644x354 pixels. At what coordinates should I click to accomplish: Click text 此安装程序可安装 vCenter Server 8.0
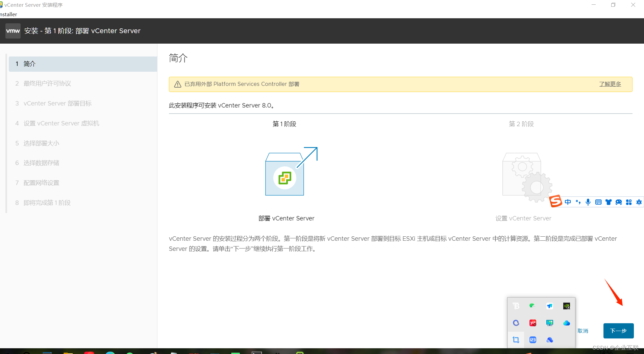click(x=222, y=105)
